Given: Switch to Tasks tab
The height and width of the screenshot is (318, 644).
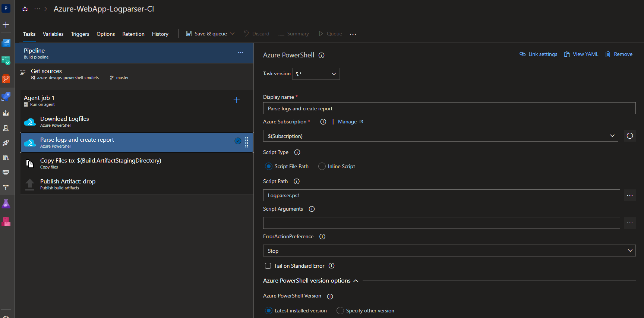Looking at the screenshot, I should coord(29,34).
